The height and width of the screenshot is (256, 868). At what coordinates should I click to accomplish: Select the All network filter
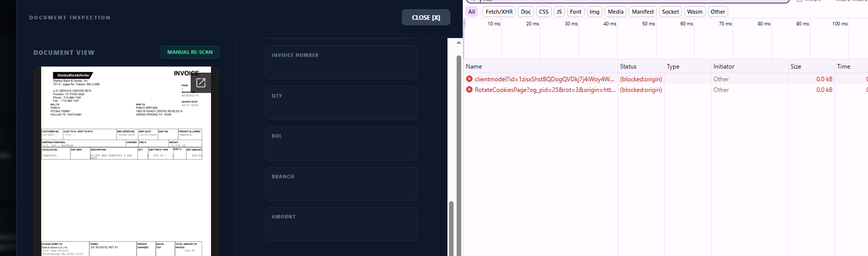click(472, 12)
